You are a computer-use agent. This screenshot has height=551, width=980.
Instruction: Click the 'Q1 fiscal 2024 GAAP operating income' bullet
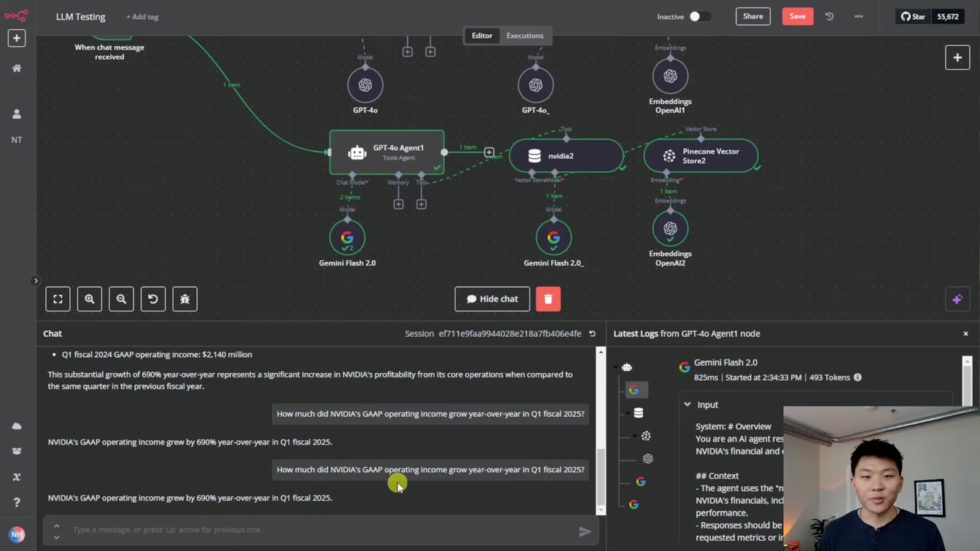point(157,354)
